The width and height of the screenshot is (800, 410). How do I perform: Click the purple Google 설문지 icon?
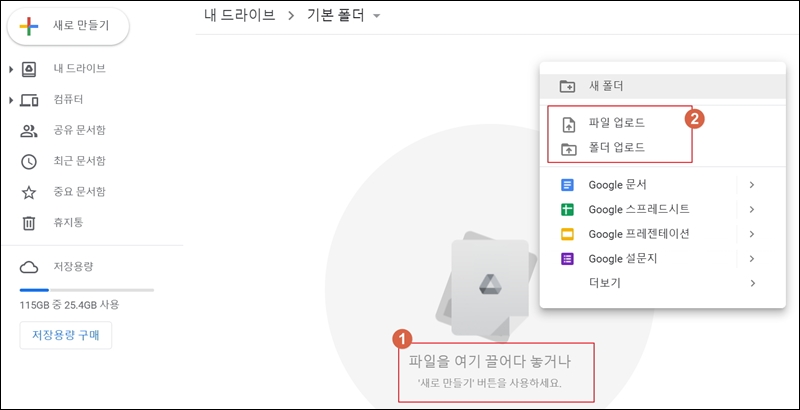tap(567, 259)
